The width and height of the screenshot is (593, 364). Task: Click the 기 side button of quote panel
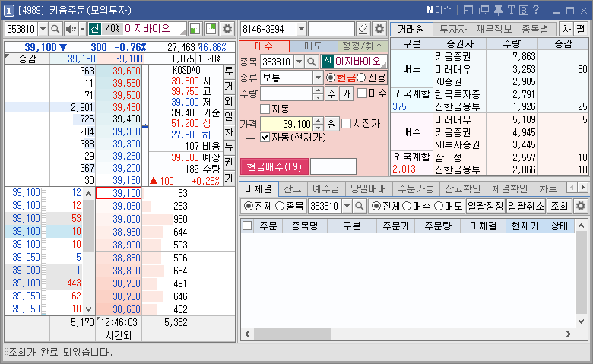tap(229, 178)
